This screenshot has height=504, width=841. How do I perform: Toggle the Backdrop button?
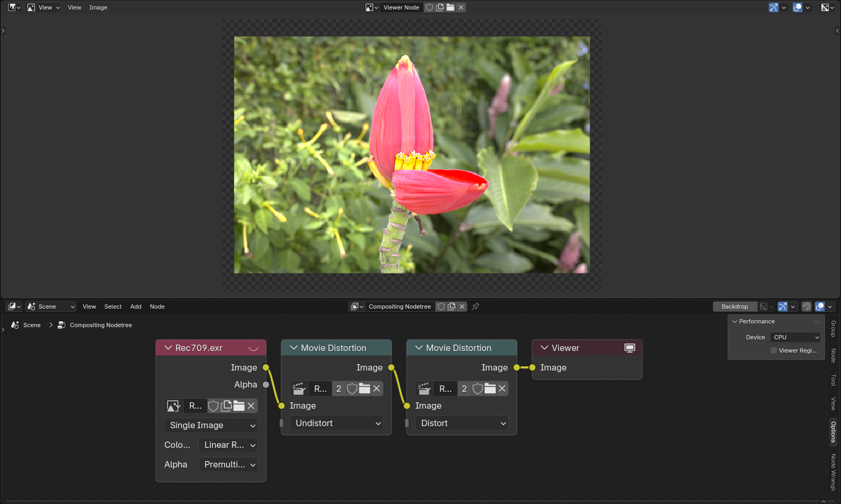pyautogui.click(x=734, y=307)
